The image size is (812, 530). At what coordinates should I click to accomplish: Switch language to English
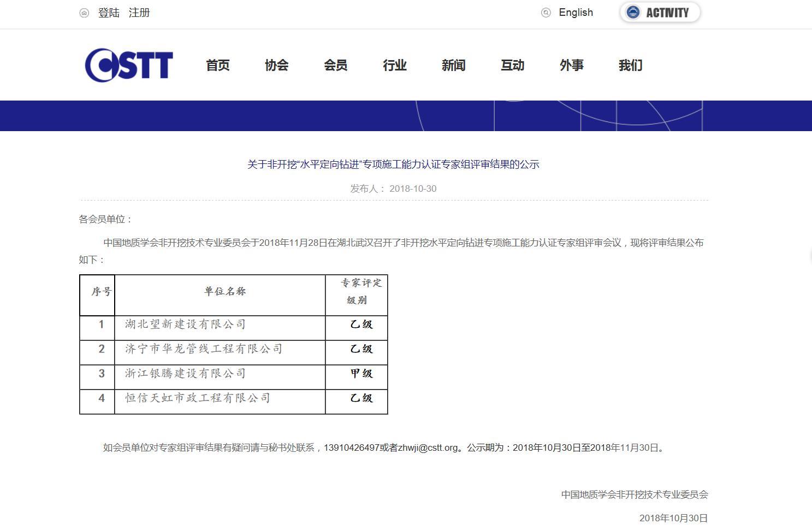pyautogui.click(x=576, y=13)
